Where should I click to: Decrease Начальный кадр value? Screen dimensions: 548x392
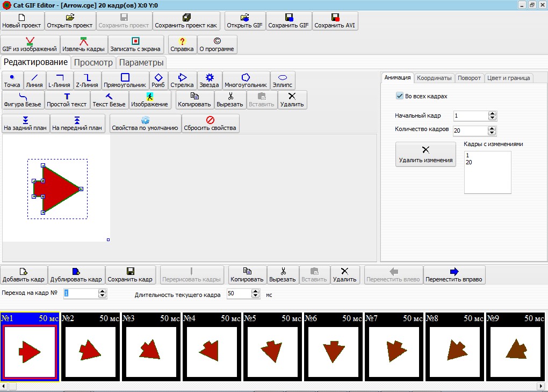point(492,118)
